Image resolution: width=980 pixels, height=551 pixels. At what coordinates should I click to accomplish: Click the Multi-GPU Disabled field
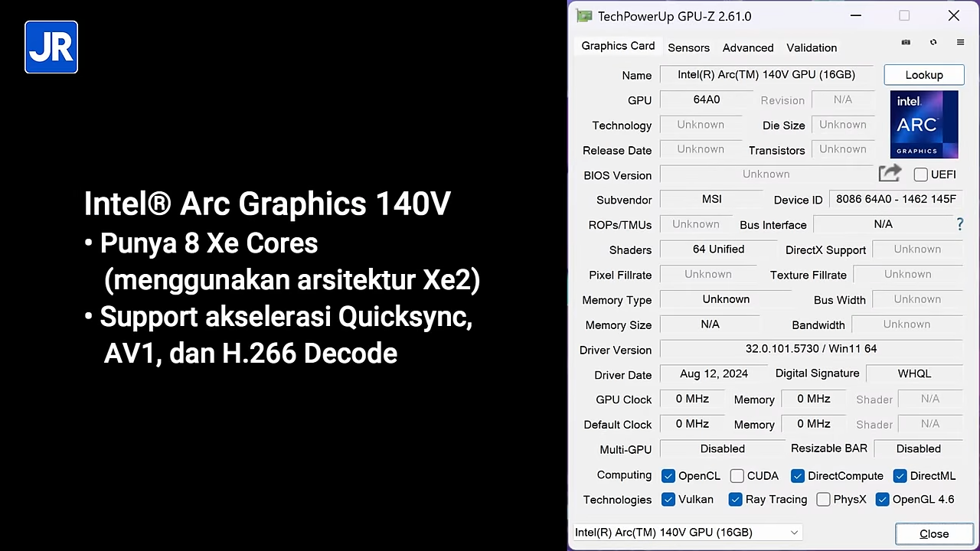[x=722, y=449]
